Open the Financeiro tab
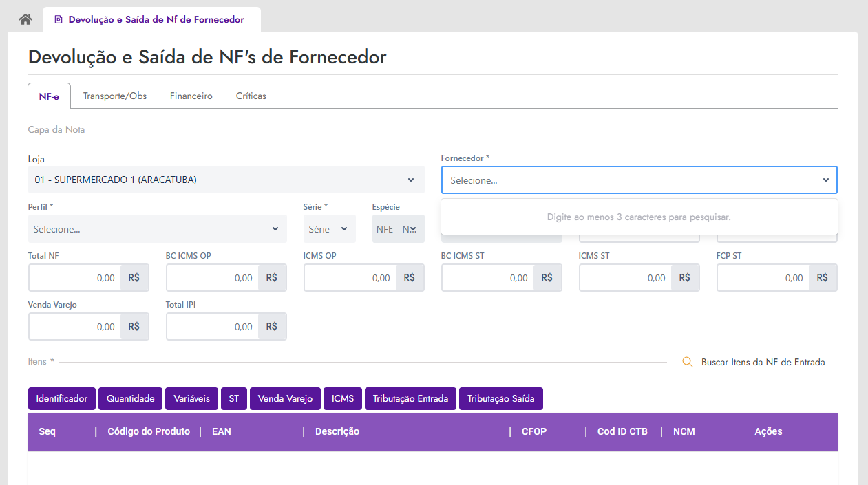 pos(191,96)
